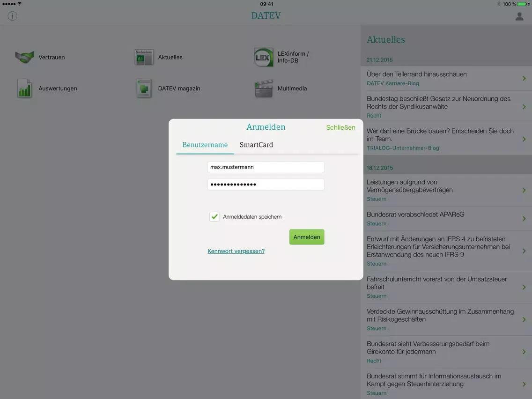
Task: Open the DATEV magazin icon
Action: [144, 88]
